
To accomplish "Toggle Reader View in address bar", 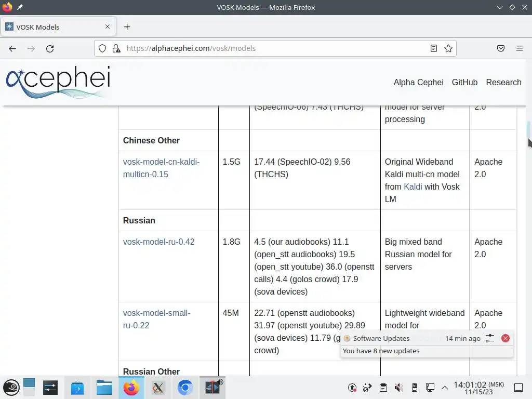I will click(434, 48).
